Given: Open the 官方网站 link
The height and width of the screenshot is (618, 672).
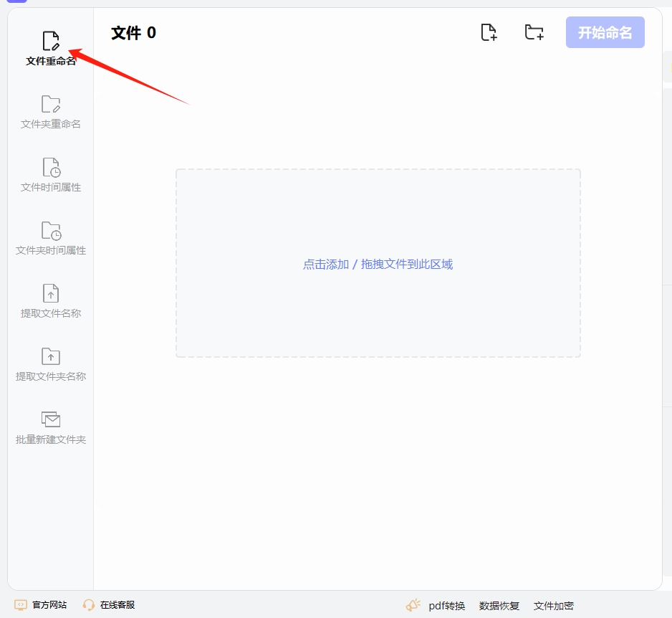Looking at the screenshot, I should pos(49,605).
